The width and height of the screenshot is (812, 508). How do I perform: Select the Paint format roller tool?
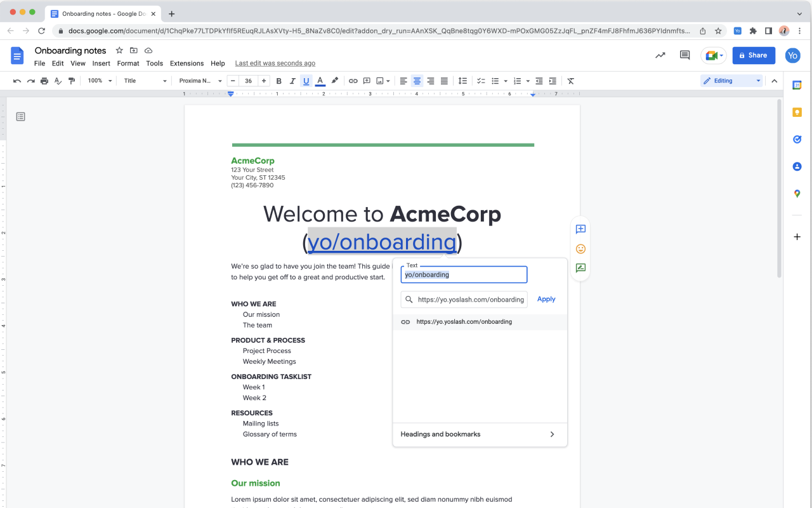72,81
